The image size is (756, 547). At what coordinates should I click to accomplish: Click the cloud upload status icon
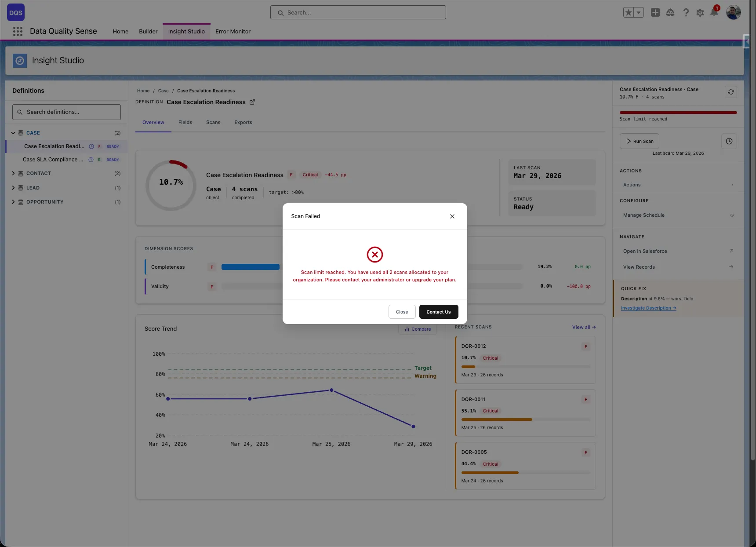pos(671,12)
